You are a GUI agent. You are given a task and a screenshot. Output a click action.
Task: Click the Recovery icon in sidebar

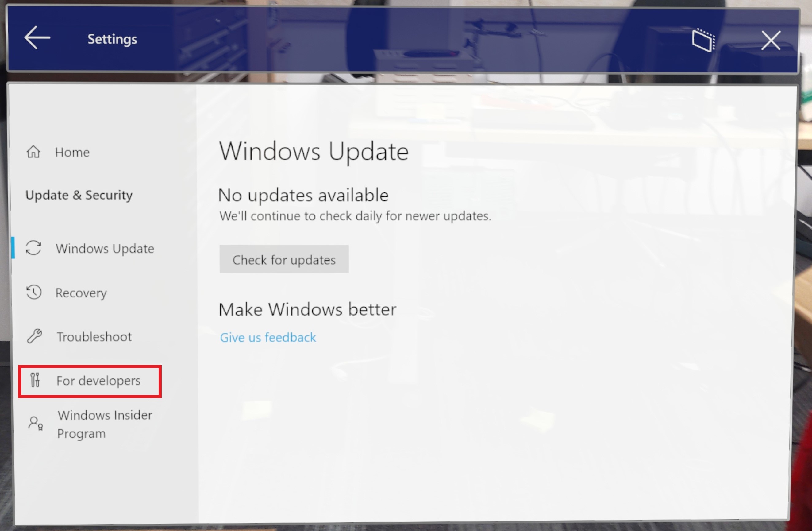34,292
